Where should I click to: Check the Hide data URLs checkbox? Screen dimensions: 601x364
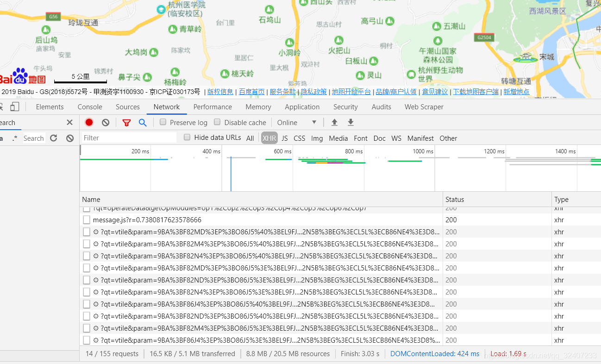tap(187, 137)
